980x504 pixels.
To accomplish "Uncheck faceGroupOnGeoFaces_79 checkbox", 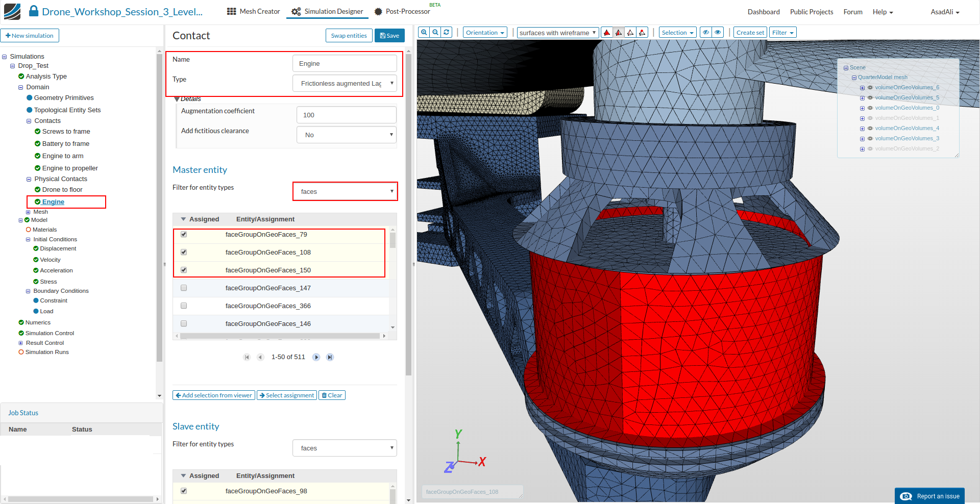I will coord(184,235).
